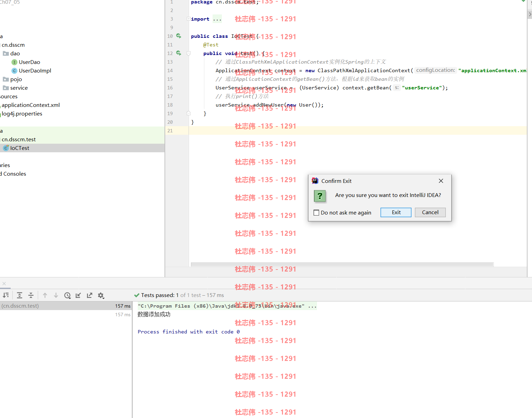Close the Run tool tab with the X
Viewport: 532px width, 418px height.
pyautogui.click(x=4, y=284)
